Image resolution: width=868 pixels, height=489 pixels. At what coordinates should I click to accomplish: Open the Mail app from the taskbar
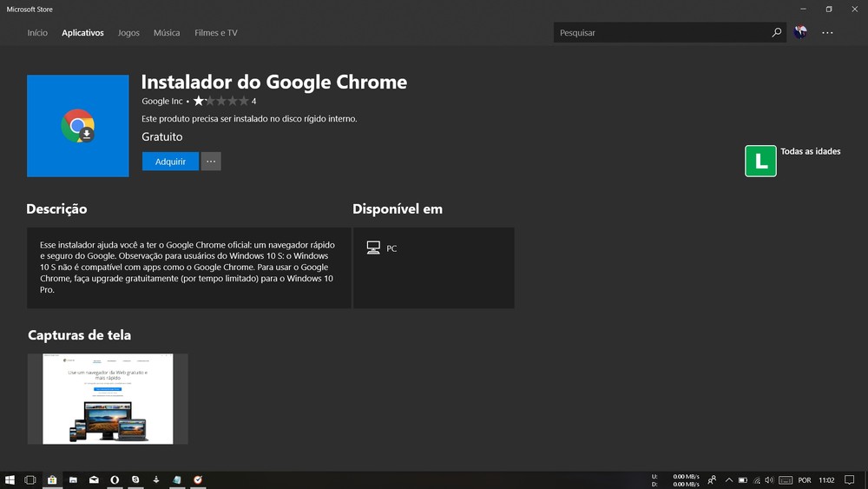click(x=94, y=479)
